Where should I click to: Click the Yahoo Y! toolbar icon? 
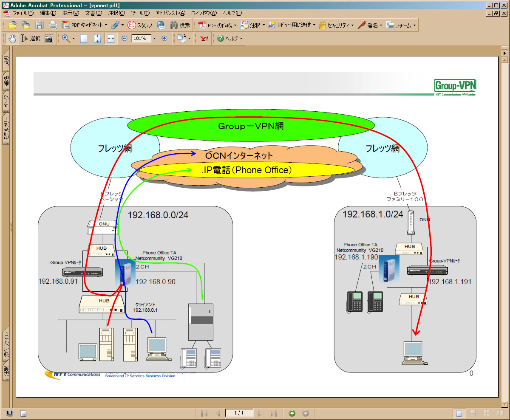coord(204,39)
